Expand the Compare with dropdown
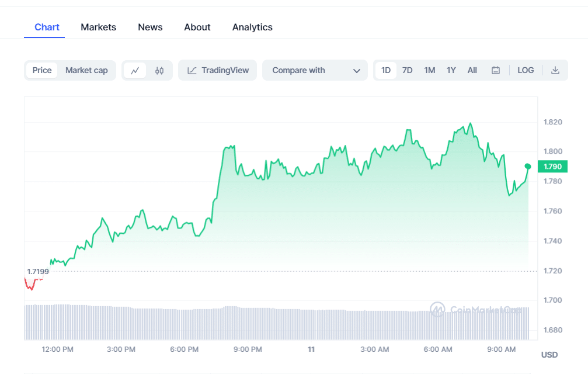The image size is (588, 374). pos(315,70)
